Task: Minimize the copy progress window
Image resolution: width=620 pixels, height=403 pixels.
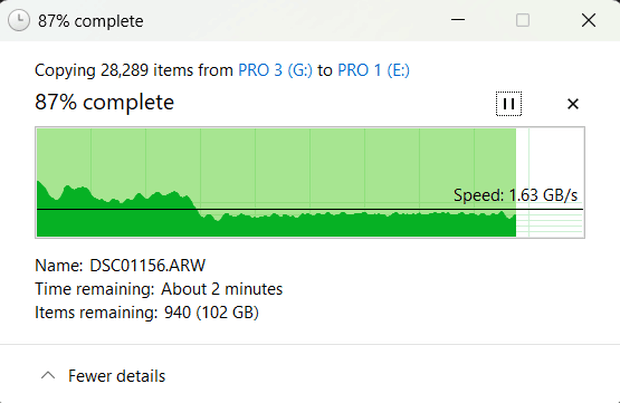Action: pos(458,20)
